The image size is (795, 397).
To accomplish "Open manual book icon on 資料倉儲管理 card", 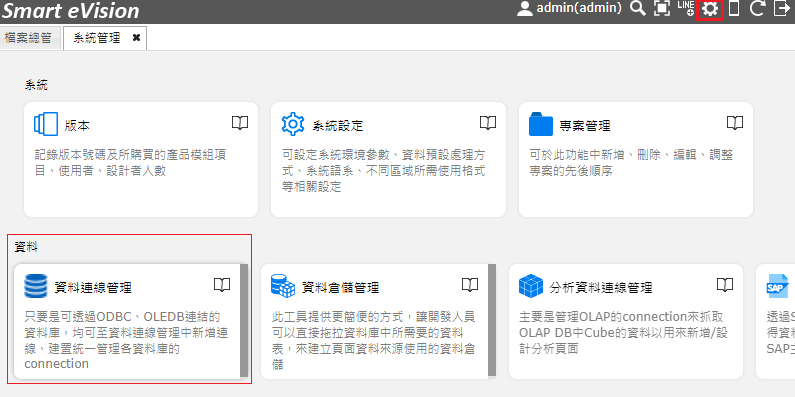I will point(470,285).
